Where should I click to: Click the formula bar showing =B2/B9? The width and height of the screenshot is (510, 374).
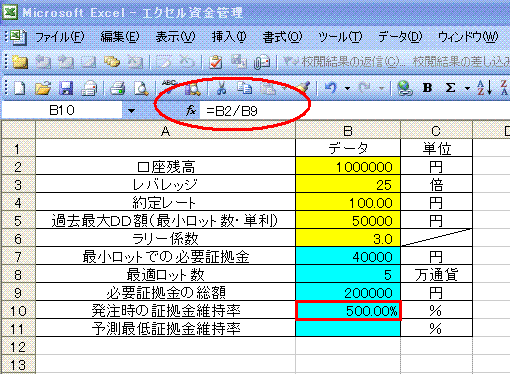(355, 110)
